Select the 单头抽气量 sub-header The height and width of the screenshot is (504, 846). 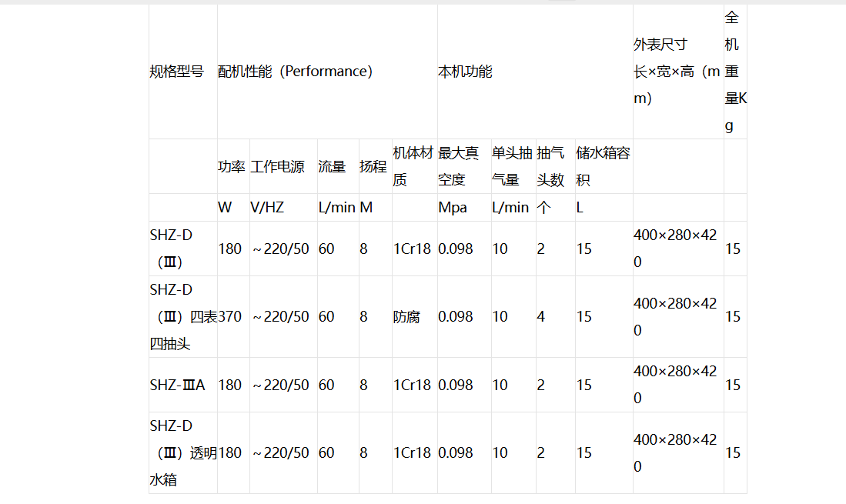click(x=512, y=166)
